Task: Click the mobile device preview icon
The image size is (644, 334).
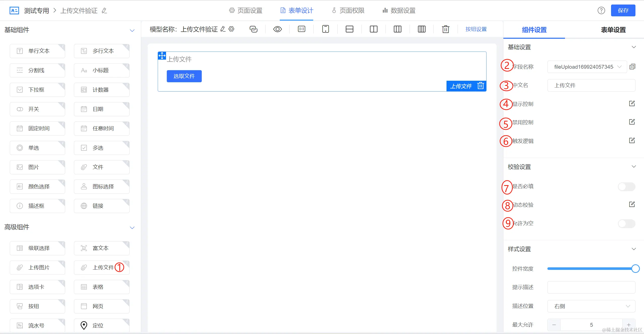Action: [326, 29]
